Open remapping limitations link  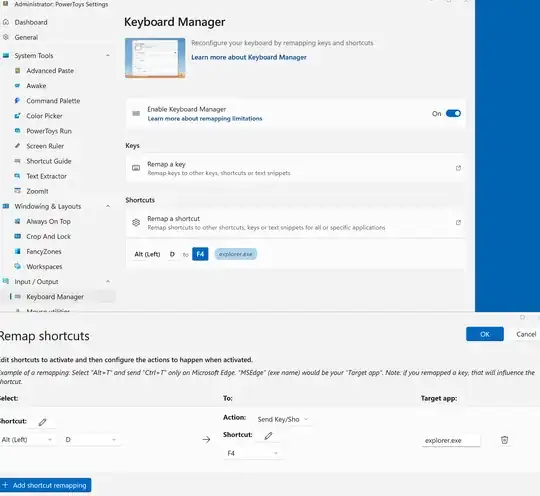[x=205, y=118]
